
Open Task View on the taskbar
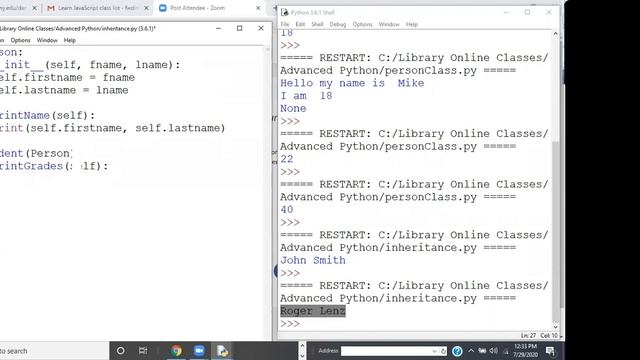coord(143,351)
